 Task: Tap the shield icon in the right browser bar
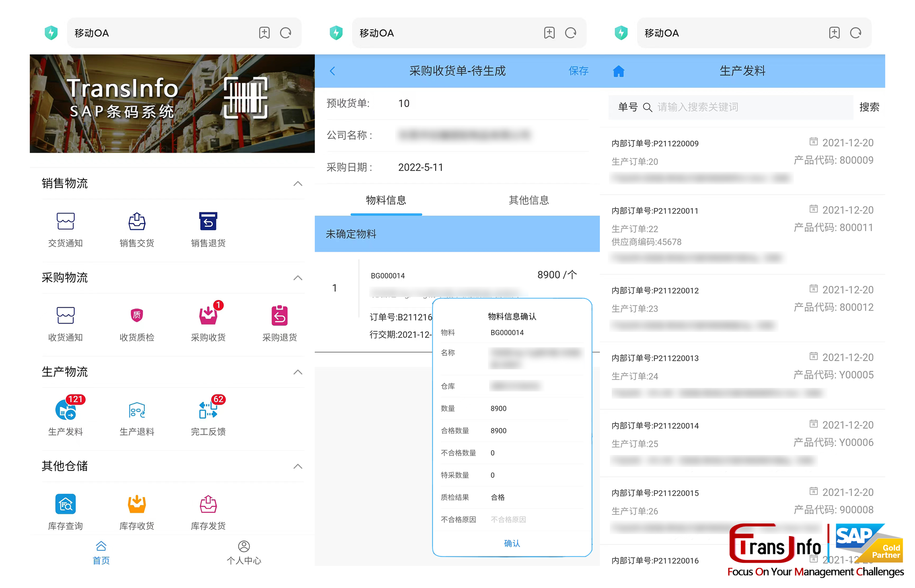point(621,33)
